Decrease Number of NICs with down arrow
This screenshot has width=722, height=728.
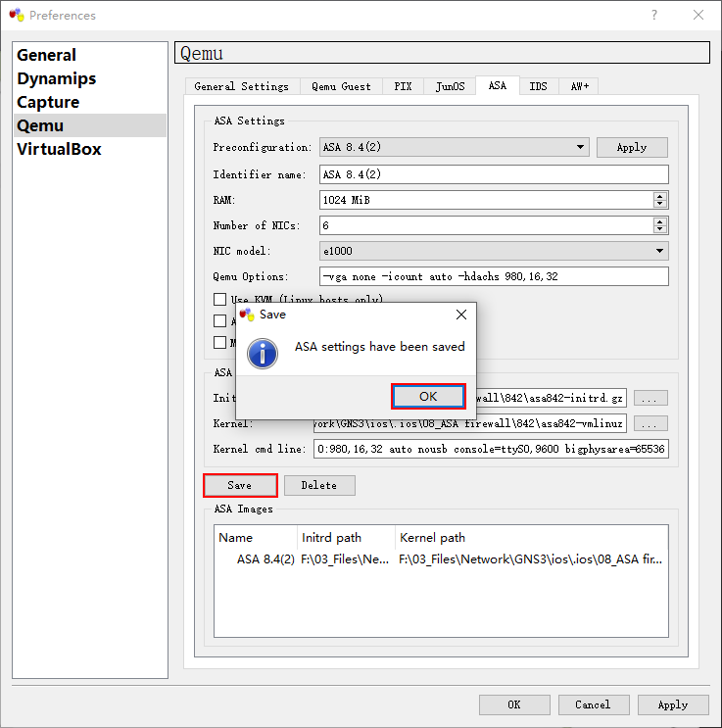pos(659,230)
